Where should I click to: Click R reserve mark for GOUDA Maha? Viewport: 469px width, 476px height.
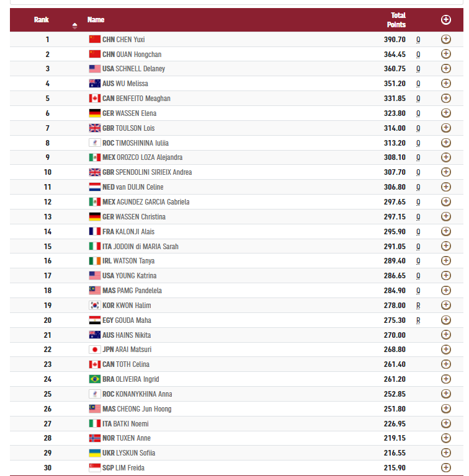tap(418, 320)
